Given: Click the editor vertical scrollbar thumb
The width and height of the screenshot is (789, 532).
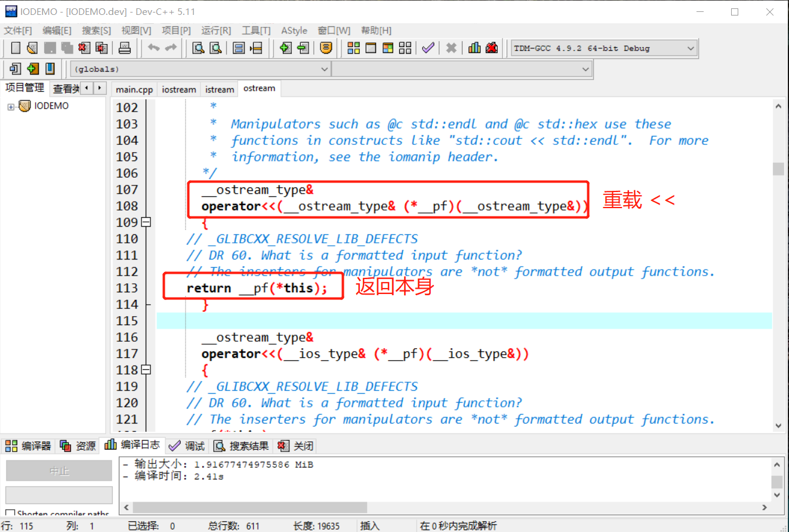Looking at the screenshot, I should pos(778,169).
